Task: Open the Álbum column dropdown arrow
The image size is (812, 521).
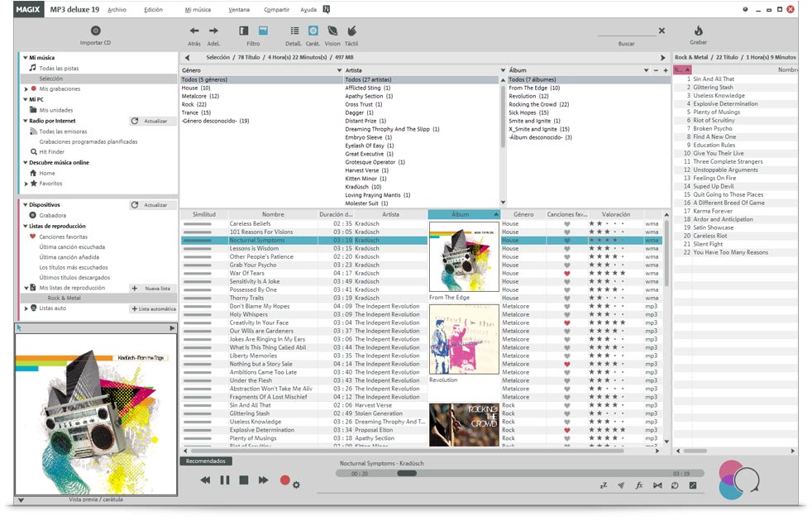Action: 646,70
